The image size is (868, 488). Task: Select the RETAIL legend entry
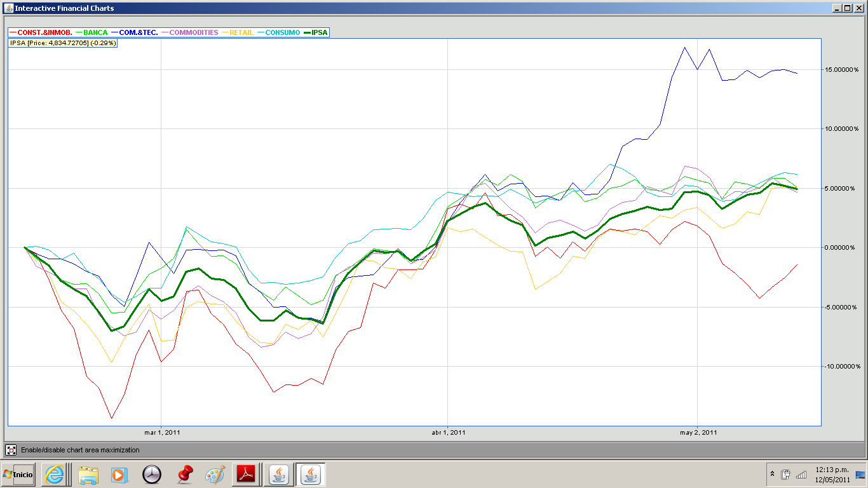click(238, 32)
